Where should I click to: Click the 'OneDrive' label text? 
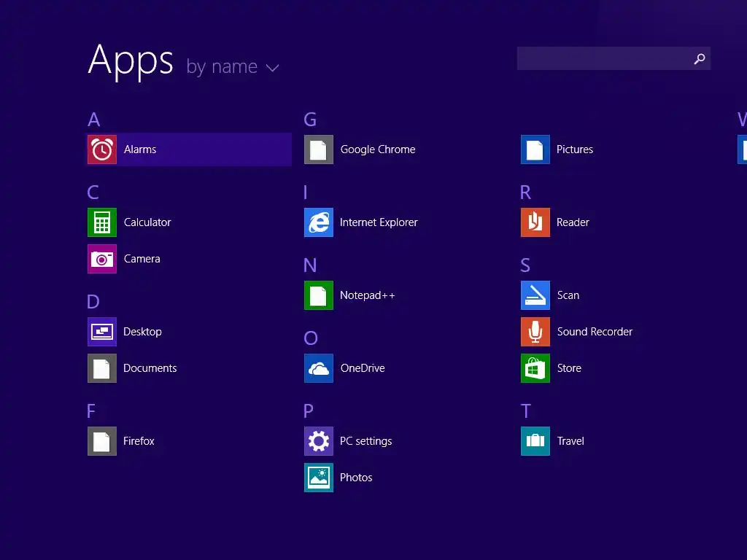pos(363,368)
